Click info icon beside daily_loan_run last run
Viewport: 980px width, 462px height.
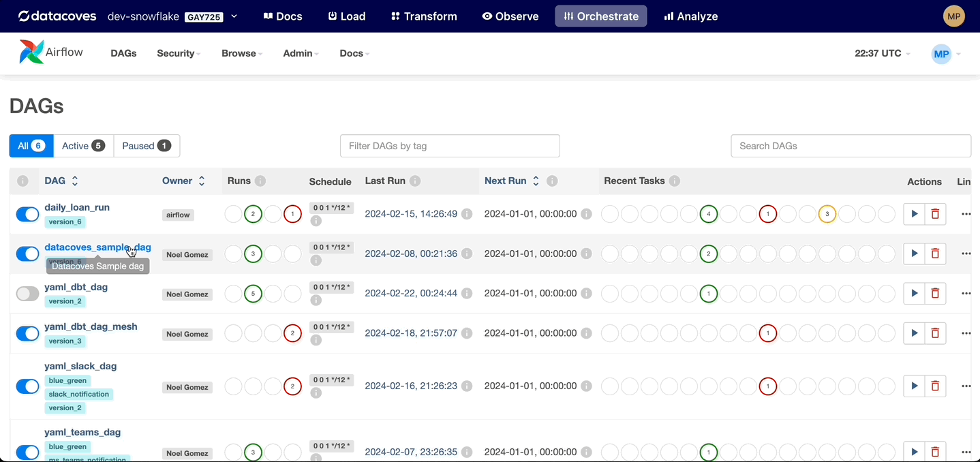click(467, 214)
